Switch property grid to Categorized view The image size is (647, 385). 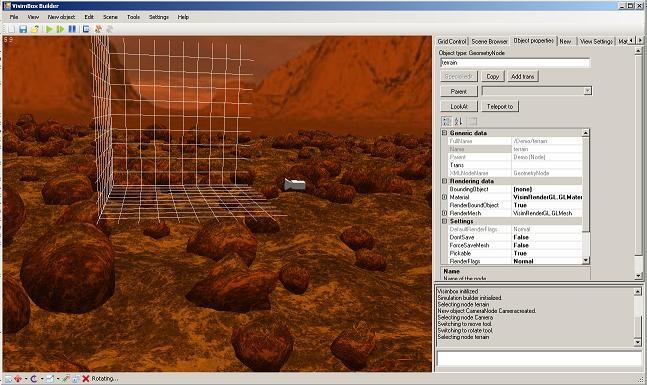(x=446, y=121)
